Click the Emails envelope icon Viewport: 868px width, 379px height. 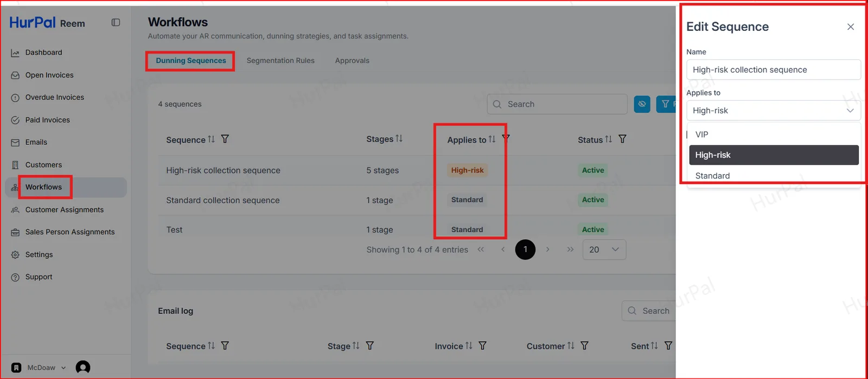pyautogui.click(x=15, y=143)
